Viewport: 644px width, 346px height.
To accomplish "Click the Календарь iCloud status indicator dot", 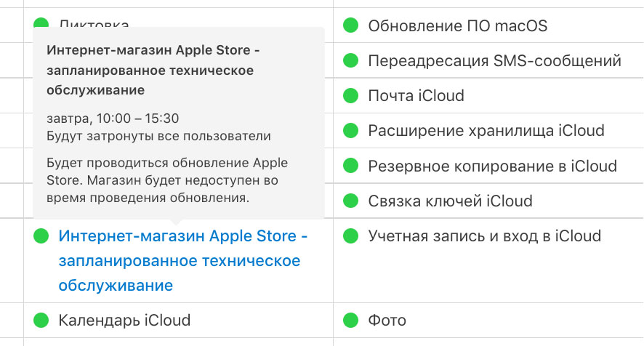I will click(41, 320).
